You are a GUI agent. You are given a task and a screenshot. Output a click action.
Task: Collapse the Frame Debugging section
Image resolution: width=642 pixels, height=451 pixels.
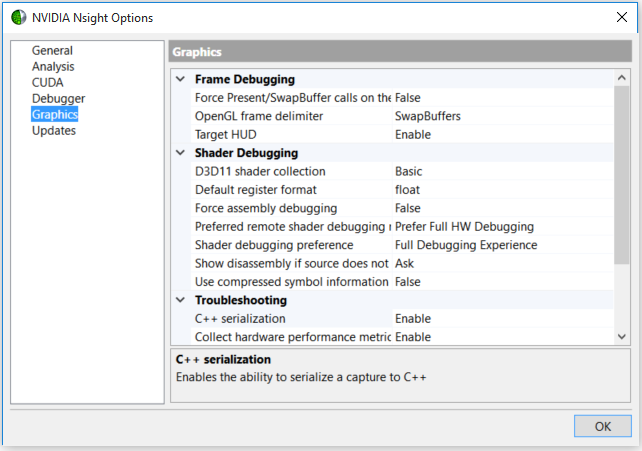[x=180, y=79]
